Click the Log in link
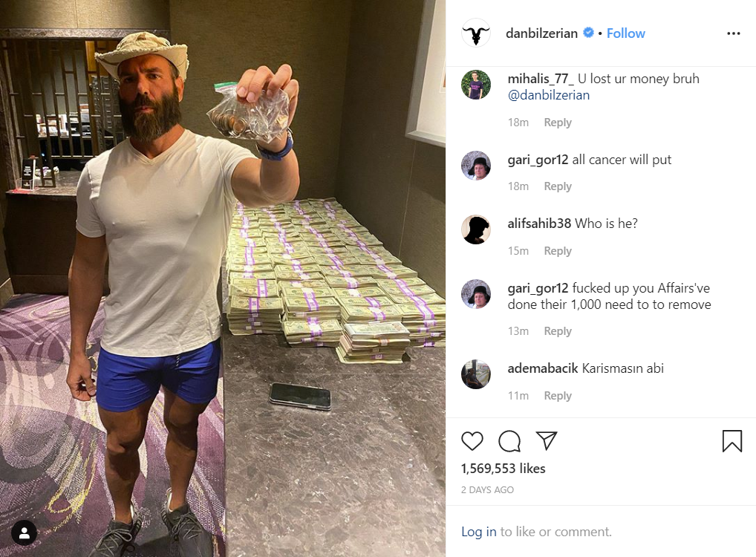 [479, 532]
